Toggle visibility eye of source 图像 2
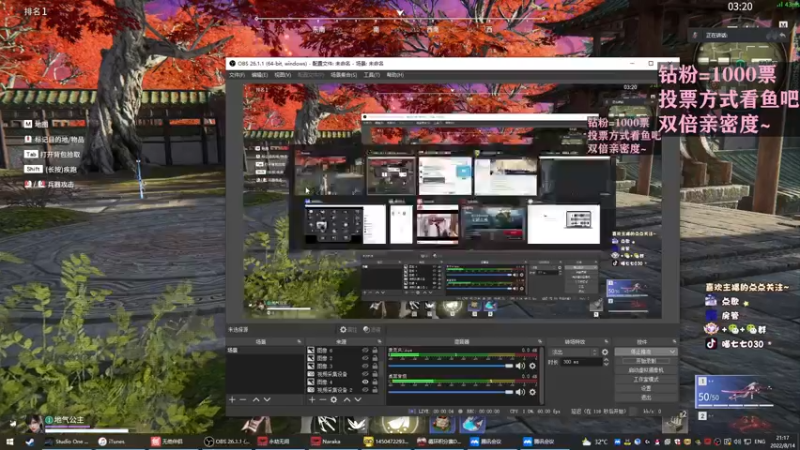The width and height of the screenshot is (800, 450). [x=365, y=358]
